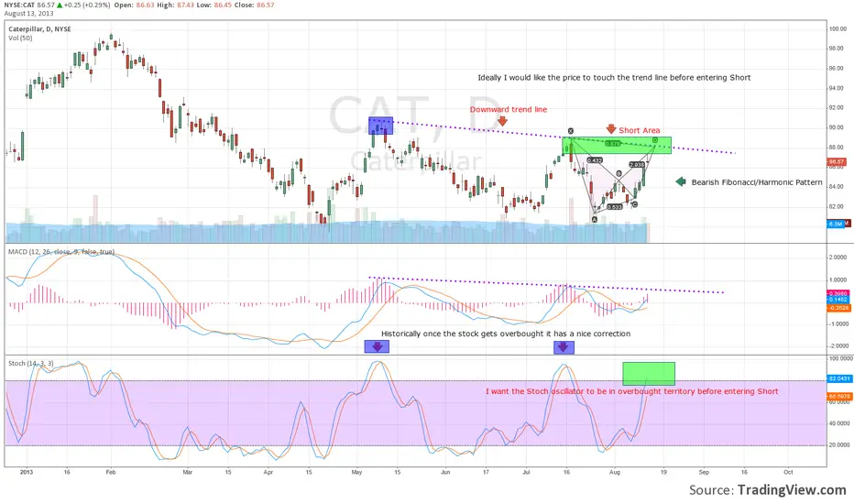This screenshot has width=854, height=504.
Task: Click the 84.00 price axis label
Action: [x=838, y=186]
